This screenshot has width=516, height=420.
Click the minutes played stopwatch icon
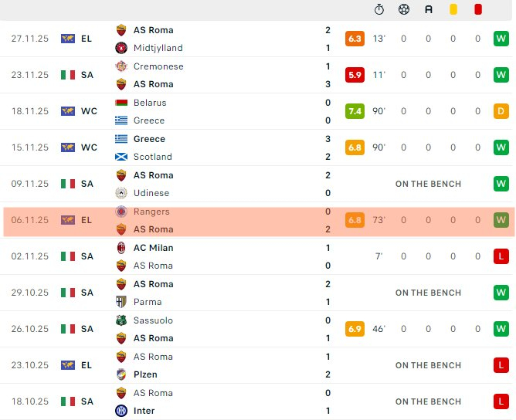pos(379,9)
